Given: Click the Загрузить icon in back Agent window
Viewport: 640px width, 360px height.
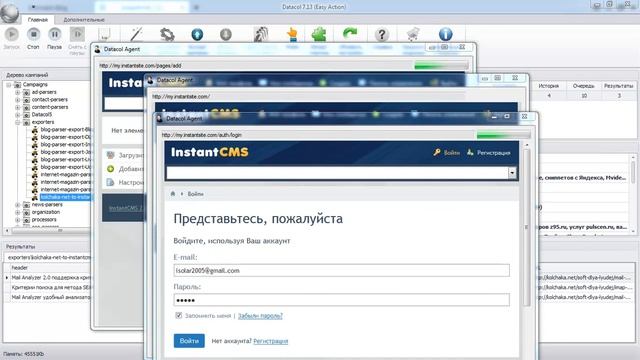Looking at the screenshot, I should point(111,155).
